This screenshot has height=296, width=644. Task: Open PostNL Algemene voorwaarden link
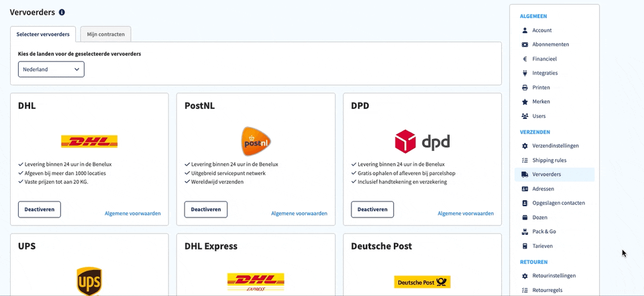tap(299, 213)
